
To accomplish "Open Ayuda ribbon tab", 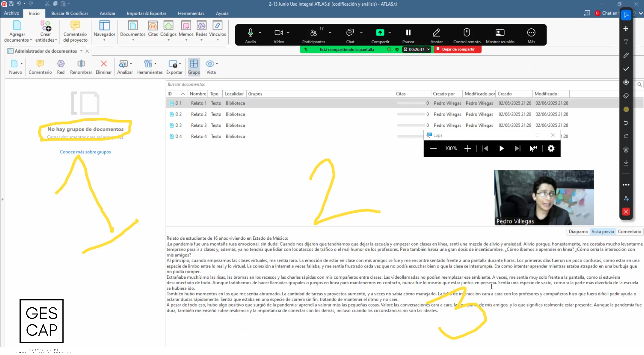I will pyautogui.click(x=222, y=13).
